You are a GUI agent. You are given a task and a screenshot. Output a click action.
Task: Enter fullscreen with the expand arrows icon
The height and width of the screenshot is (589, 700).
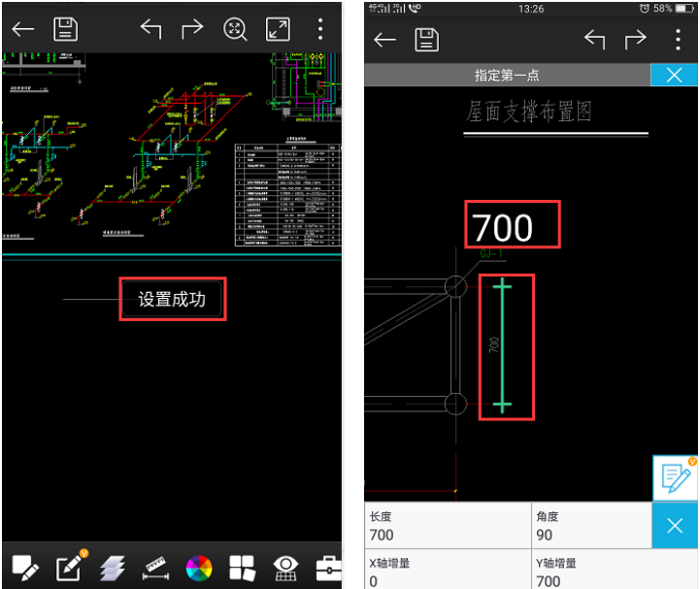(x=279, y=28)
